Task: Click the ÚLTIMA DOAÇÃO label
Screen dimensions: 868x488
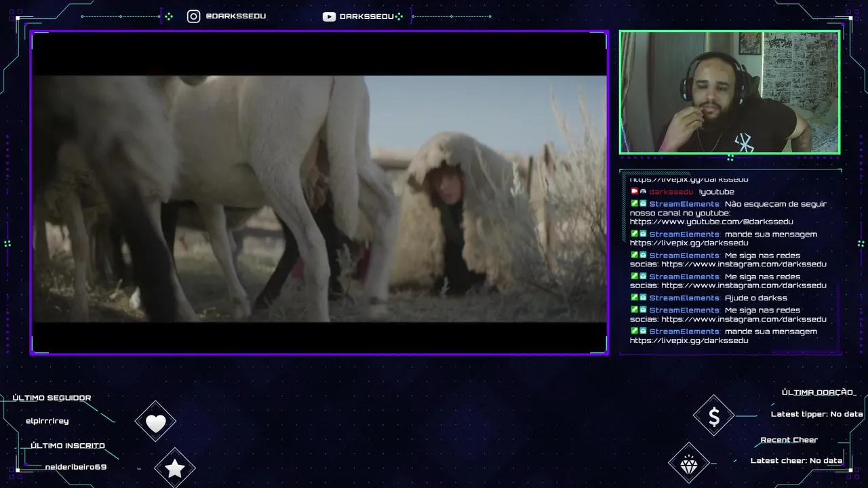Action: click(817, 392)
